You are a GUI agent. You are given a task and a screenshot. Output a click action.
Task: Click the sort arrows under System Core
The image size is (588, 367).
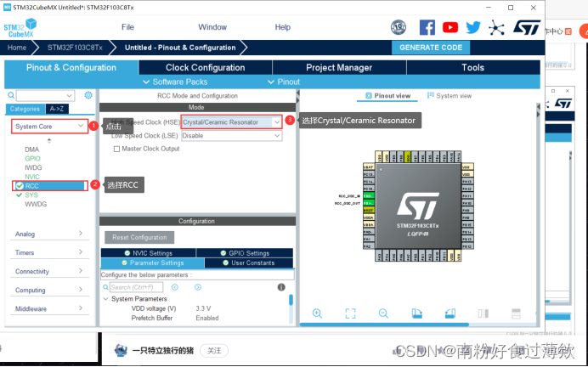[49, 140]
